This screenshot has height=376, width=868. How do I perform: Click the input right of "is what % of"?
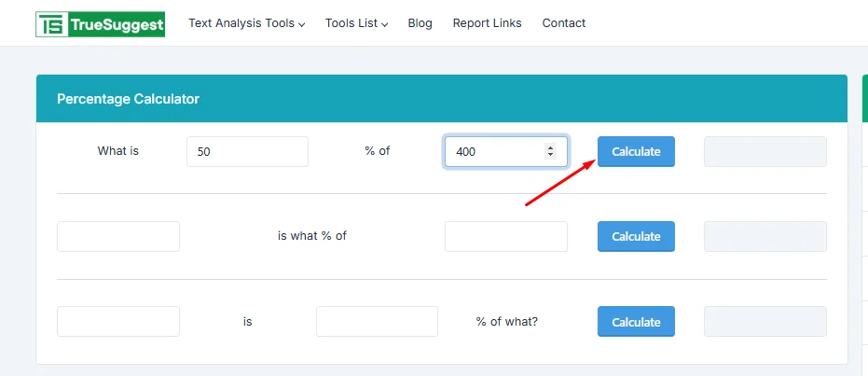pyautogui.click(x=505, y=236)
